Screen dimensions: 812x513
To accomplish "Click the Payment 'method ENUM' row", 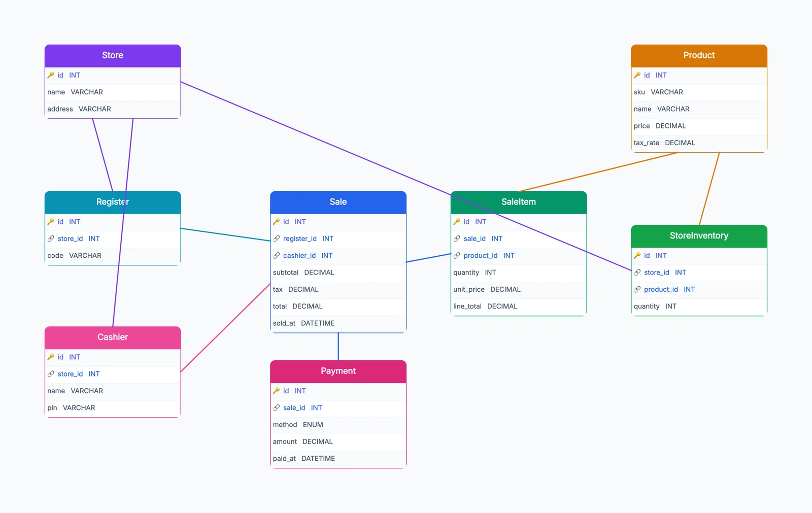I will coord(339,425).
